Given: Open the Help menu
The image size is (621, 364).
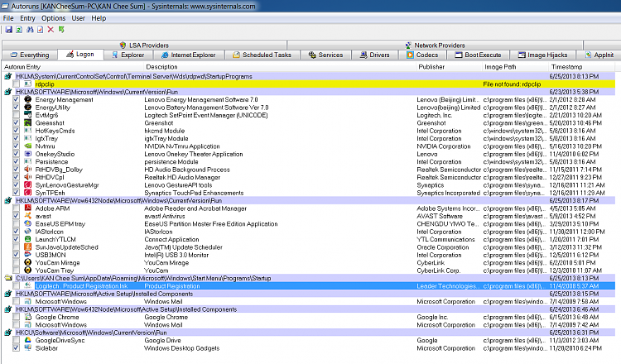Looking at the screenshot, I should (x=99, y=18).
